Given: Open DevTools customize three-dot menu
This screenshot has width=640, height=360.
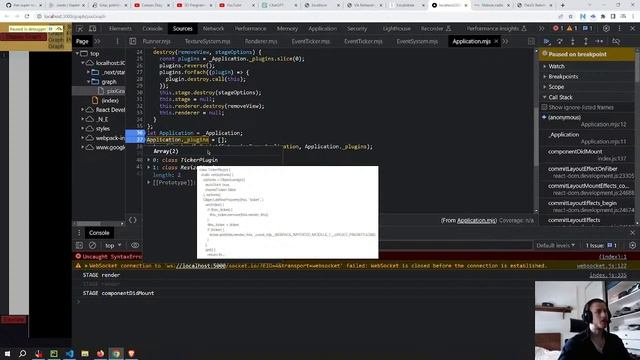Looking at the screenshot, I should coord(620,29).
